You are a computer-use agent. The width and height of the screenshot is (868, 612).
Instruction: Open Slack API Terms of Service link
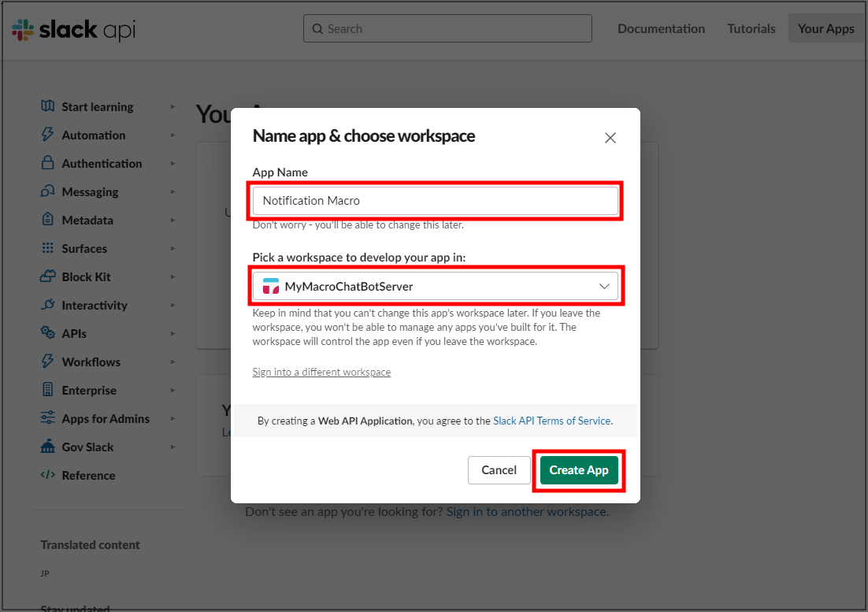[x=552, y=421]
